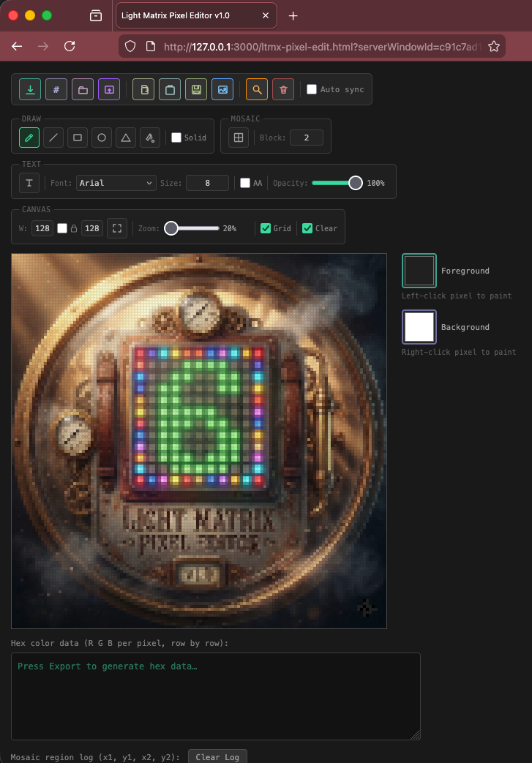The width and height of the screenshot is (532, 763).
Task: Click the shield tracking protection icon
Action: (130, 46)
